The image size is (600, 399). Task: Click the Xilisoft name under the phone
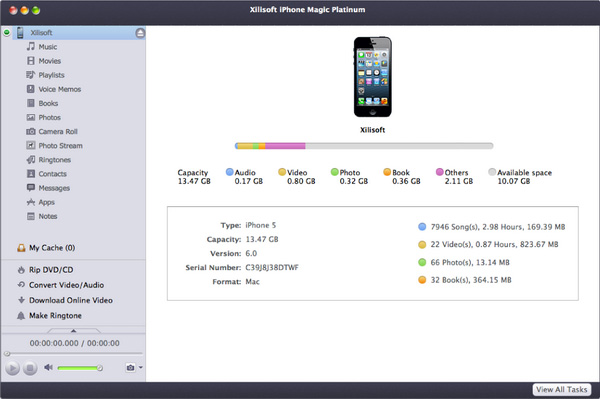click(x=372, y=130)
